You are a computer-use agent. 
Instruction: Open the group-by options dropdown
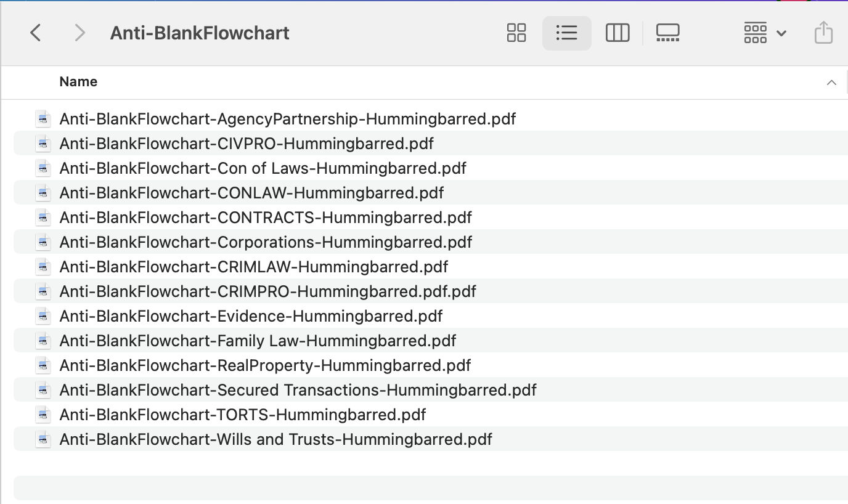pos(765,33)
